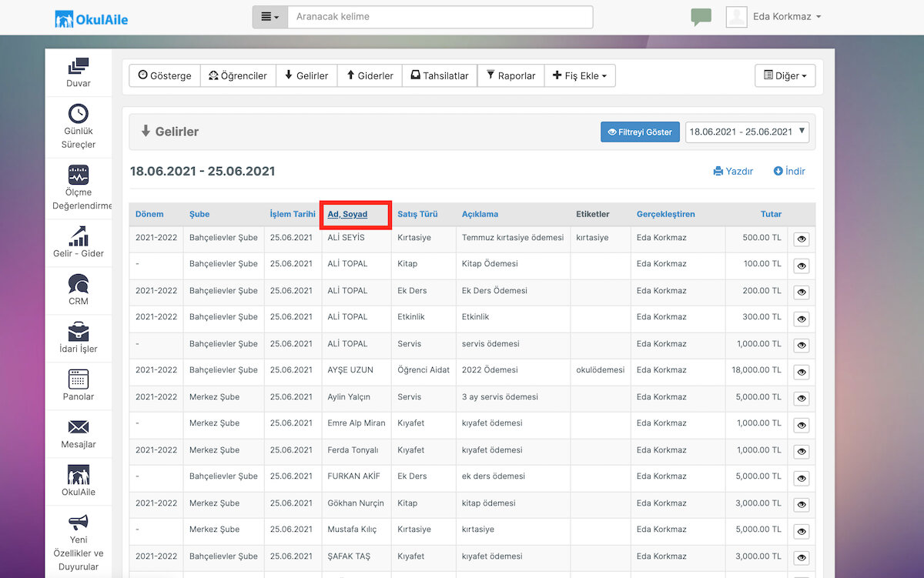Click the Aranacak kelime search field
The width and height of the screenshot is (924, 578).
(440, 17)
